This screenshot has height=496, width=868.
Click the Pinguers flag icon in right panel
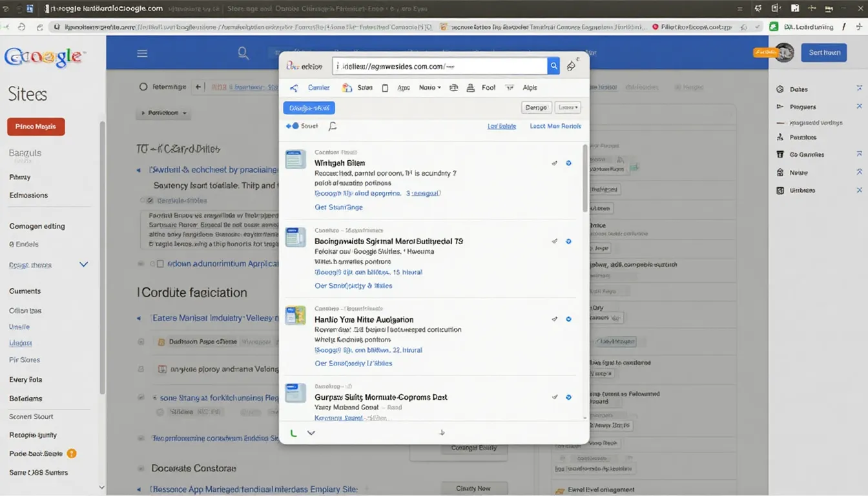[x=780, y=107]
